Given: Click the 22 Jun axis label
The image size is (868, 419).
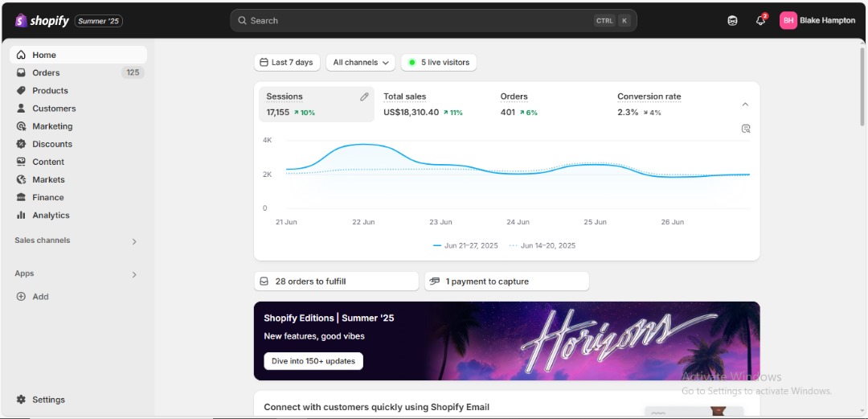Looking at the screenshot, I should coord(363,222).
